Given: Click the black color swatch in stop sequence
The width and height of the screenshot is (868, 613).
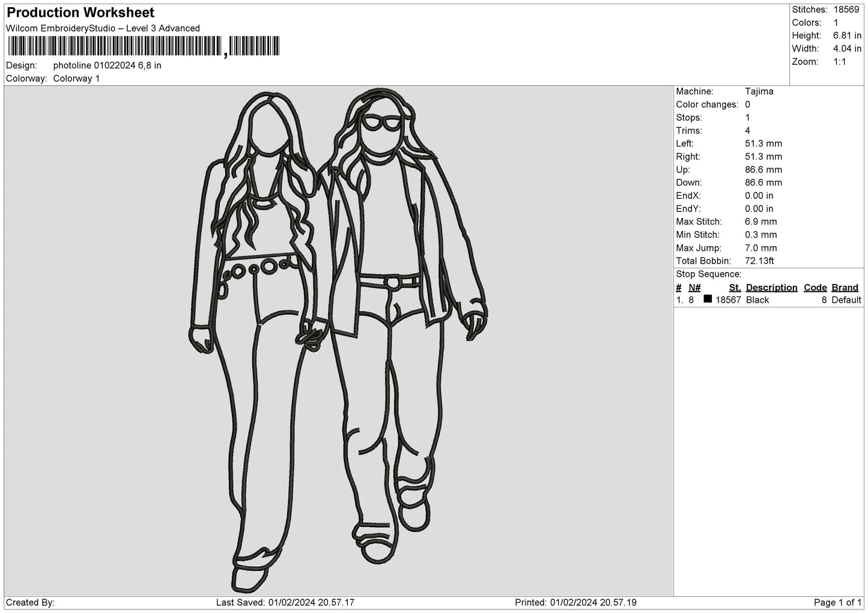Looking at the screenshot, I should click(x=708, y=299).
